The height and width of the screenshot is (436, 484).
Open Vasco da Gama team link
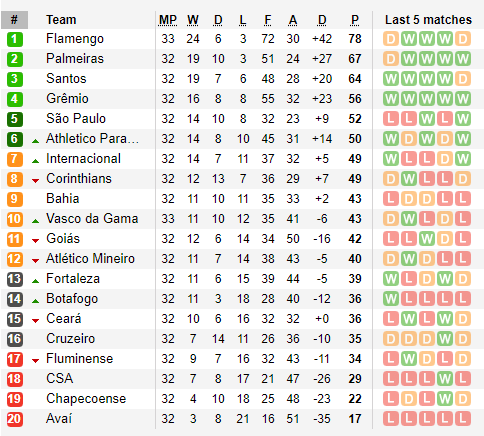[x=92, y=219]
